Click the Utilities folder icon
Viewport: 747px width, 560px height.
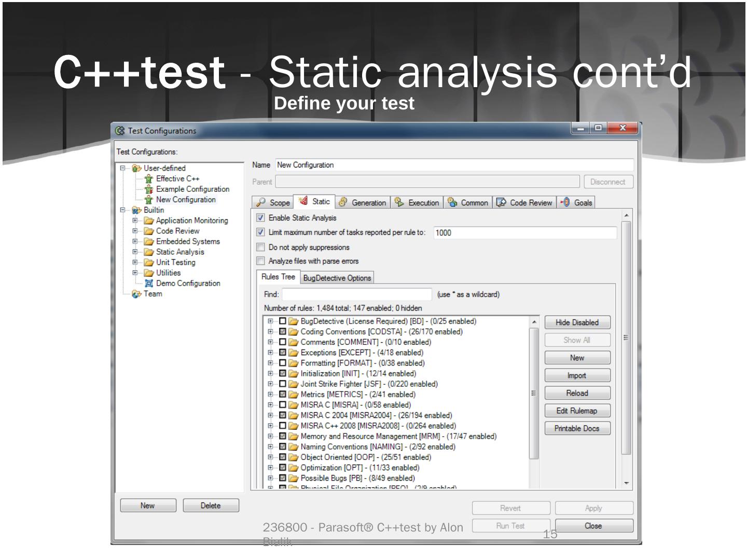point(149,273)
